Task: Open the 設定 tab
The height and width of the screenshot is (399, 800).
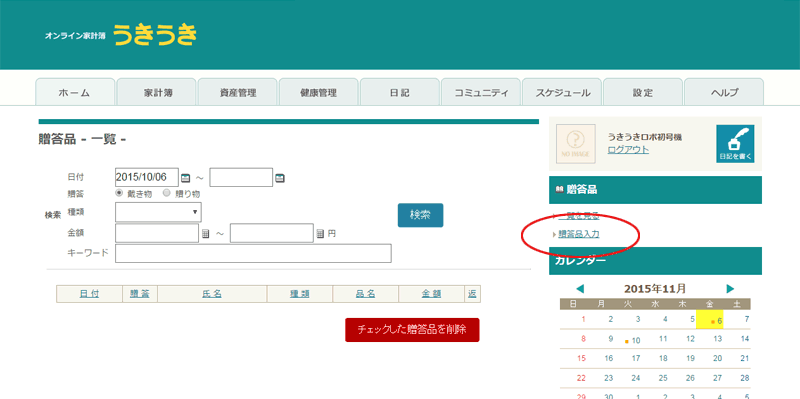Action: point(643,92)
